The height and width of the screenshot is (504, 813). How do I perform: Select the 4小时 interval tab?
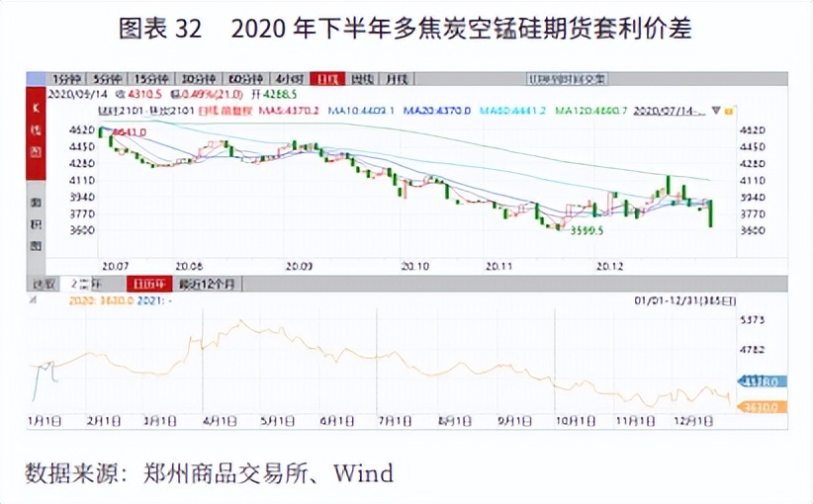pyautogui.click(x=287, y=78)
